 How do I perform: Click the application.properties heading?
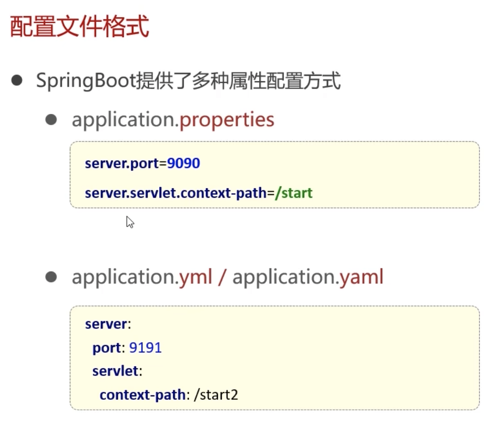pos(173,120)
